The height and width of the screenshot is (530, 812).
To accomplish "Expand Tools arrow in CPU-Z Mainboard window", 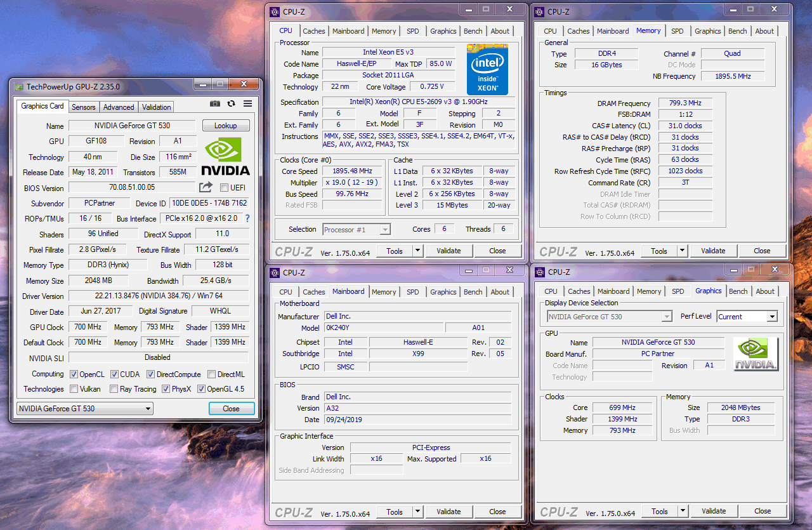I will (x=417, y=512).
